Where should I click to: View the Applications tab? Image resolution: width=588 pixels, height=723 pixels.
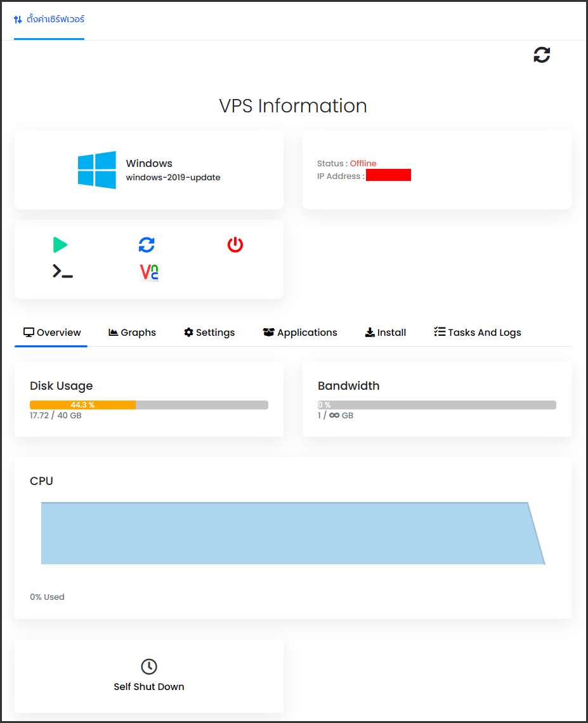tap(300, 332)
